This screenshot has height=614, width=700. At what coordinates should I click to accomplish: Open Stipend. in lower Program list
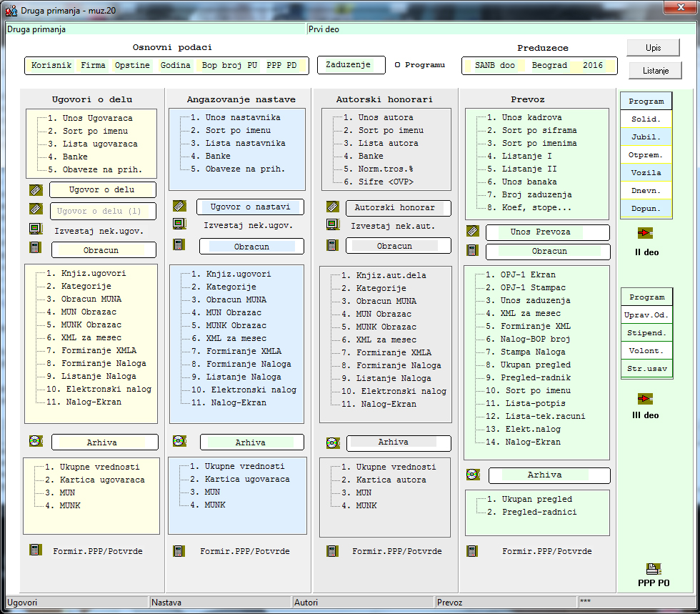pos(646,333)
